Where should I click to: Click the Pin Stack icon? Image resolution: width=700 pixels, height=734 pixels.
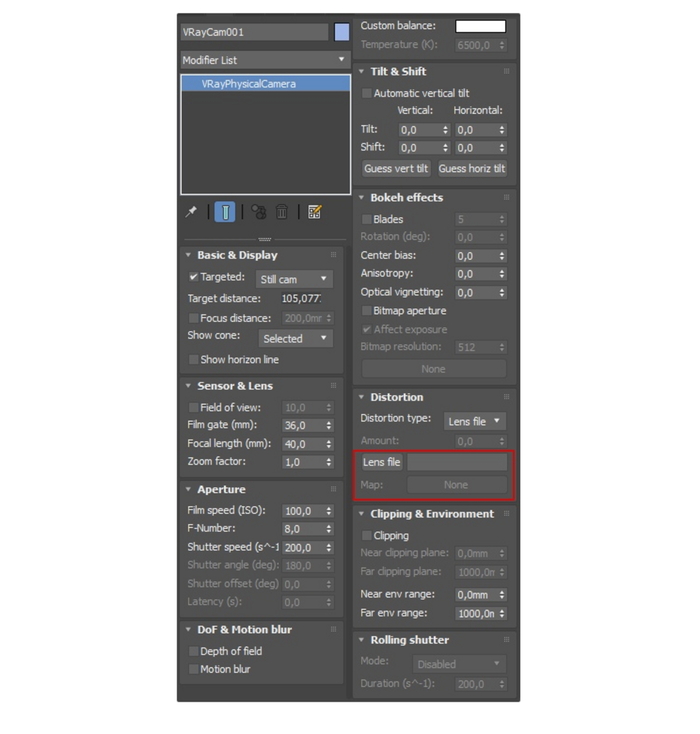point(191,212)
